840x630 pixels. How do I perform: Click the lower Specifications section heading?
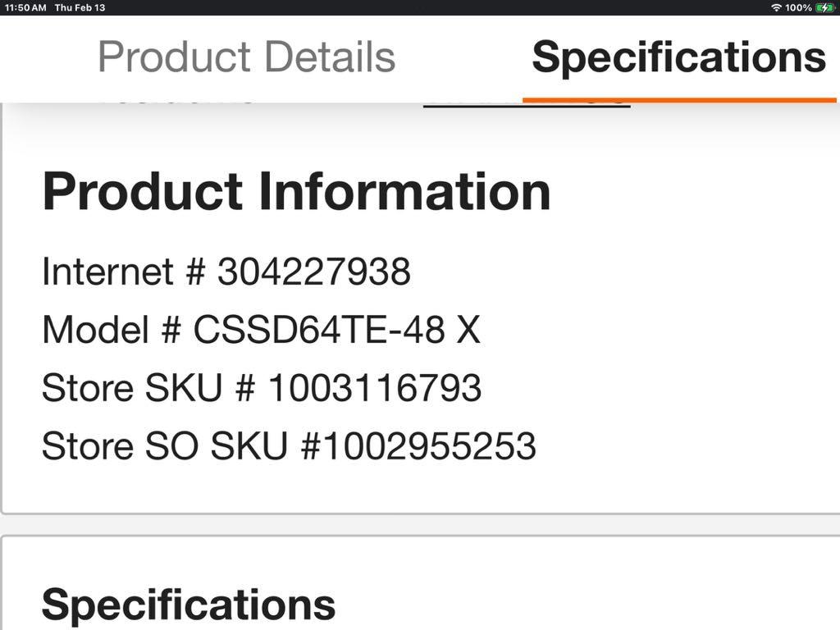[x=189, y=605]
